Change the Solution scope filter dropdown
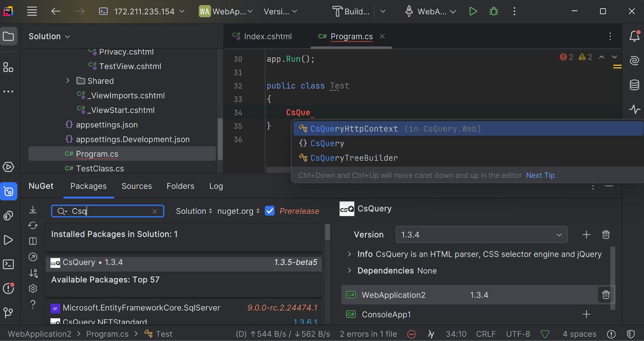644x341 pixels. [x=194, y=211]
